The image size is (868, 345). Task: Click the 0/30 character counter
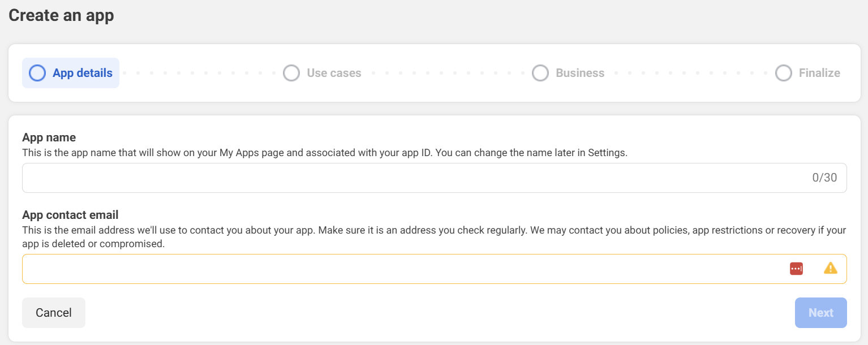click(824, 178)
